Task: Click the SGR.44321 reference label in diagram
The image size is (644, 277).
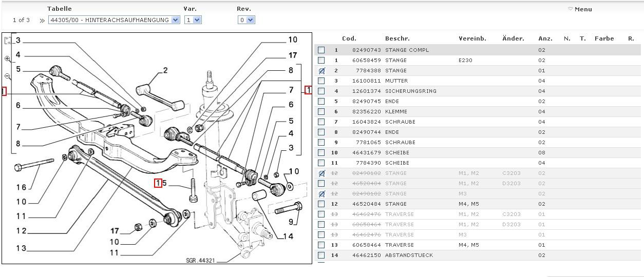Action: [x=201, y=261]
